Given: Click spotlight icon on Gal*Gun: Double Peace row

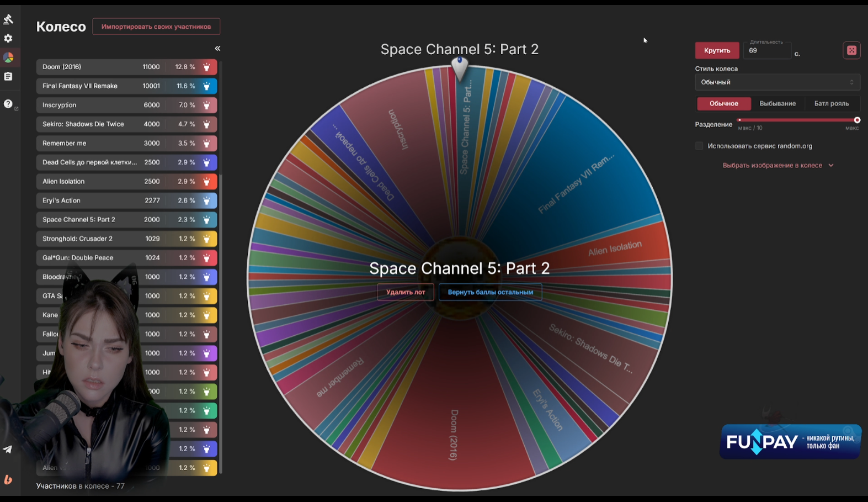Looking at the screenshot, I should pyautogui.click(x=206, y=258).
